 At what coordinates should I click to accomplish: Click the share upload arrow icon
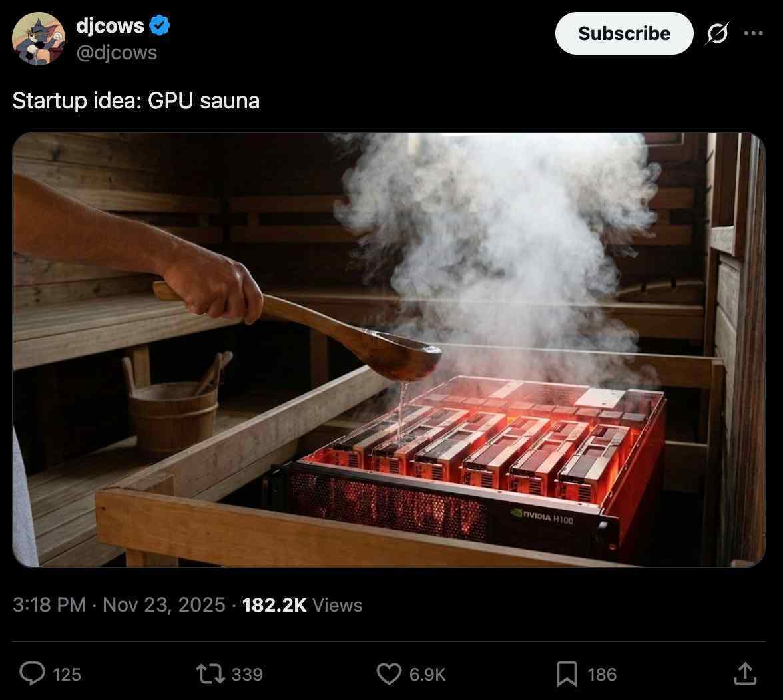pyautogui.click(x=744, y=673)
